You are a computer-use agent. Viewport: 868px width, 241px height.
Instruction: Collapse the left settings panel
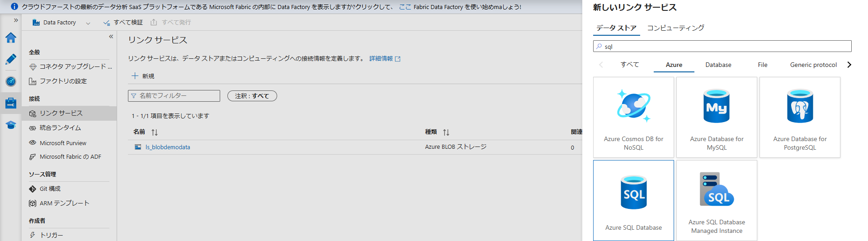111,37
